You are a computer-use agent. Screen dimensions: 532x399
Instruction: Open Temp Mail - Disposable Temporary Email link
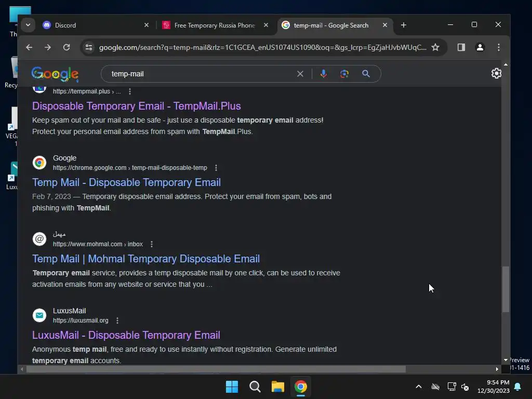127,182
